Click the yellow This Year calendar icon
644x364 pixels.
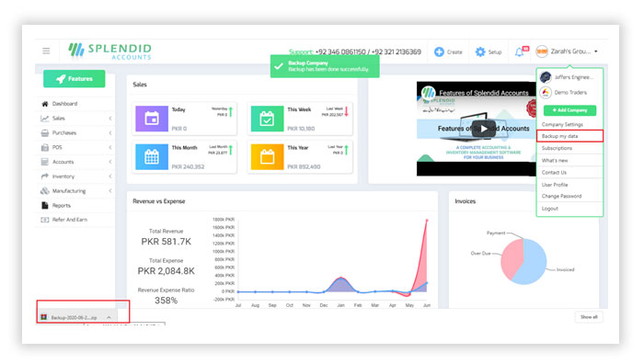tap(267, 157)
